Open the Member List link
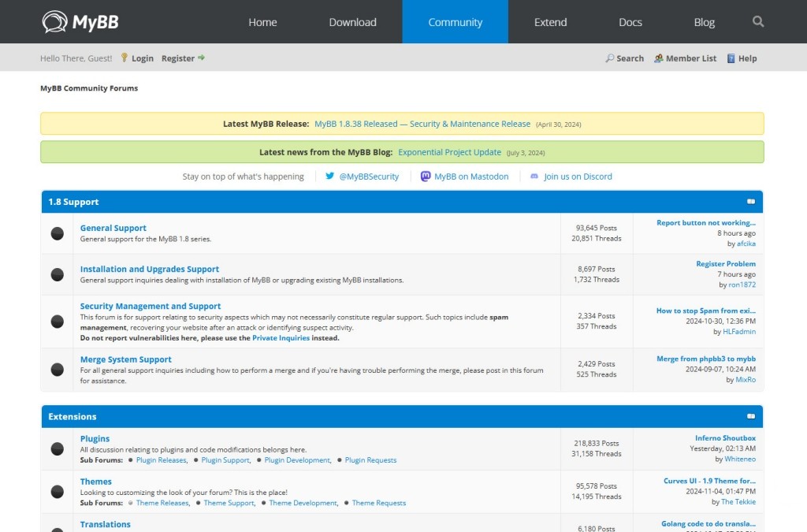 coord(691,58)
